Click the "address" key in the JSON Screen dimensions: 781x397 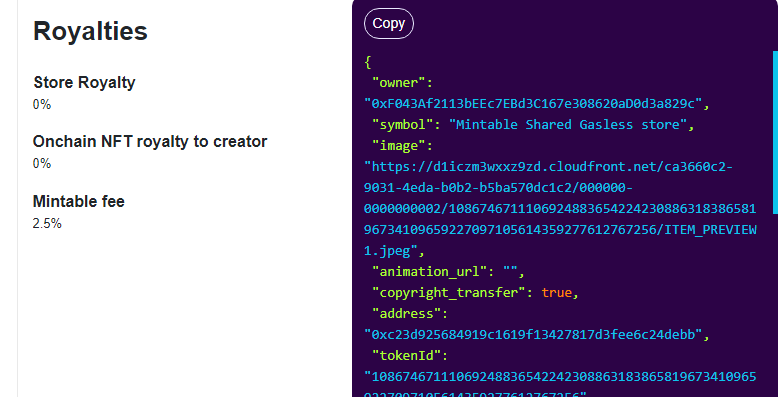406,313
